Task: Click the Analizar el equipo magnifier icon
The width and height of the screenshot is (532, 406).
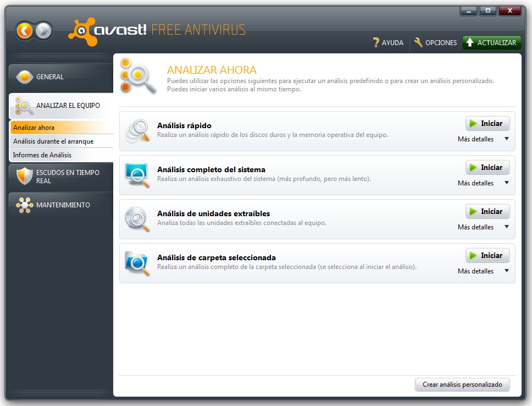Action: 24,106
